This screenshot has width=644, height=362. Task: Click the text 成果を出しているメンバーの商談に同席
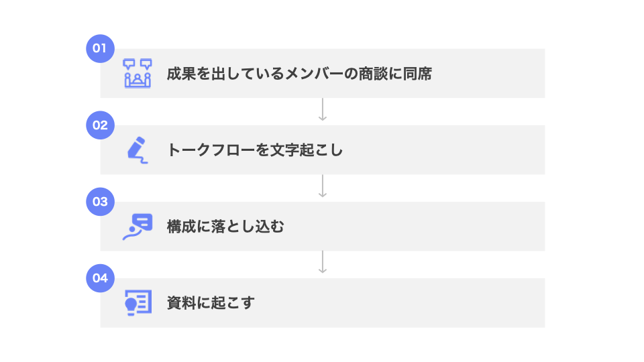point(299,74)
